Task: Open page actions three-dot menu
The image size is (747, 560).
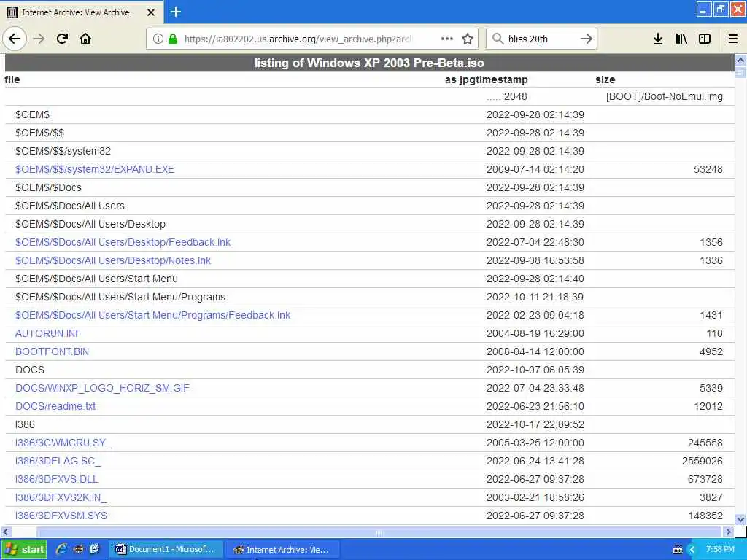Action: [447, 39]
